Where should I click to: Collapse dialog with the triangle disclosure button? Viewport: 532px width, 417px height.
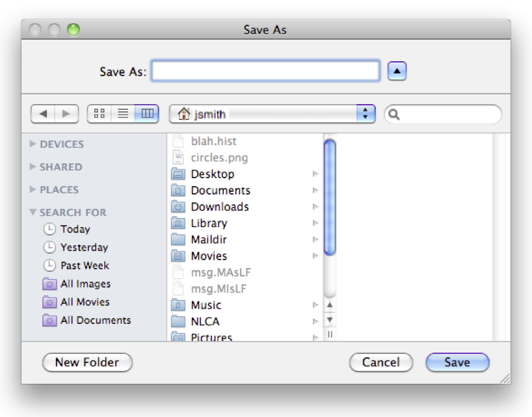pyautogui.click(x=397, y=71)
